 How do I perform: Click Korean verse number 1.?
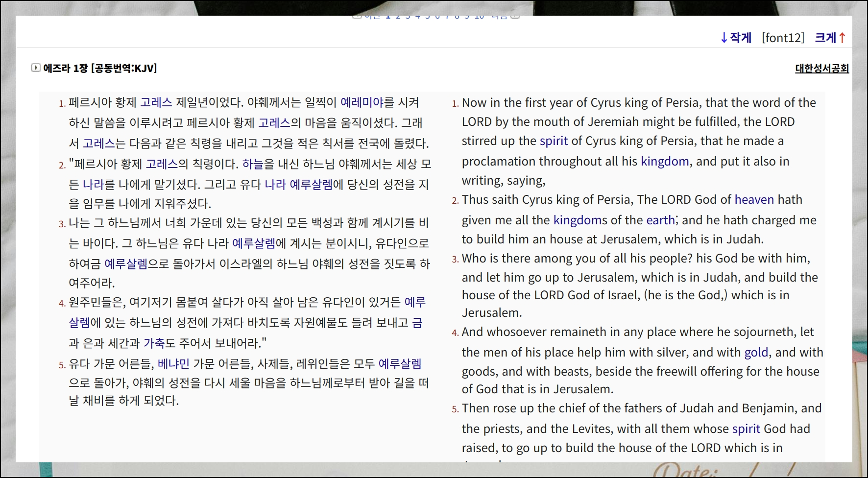(62, 103)
